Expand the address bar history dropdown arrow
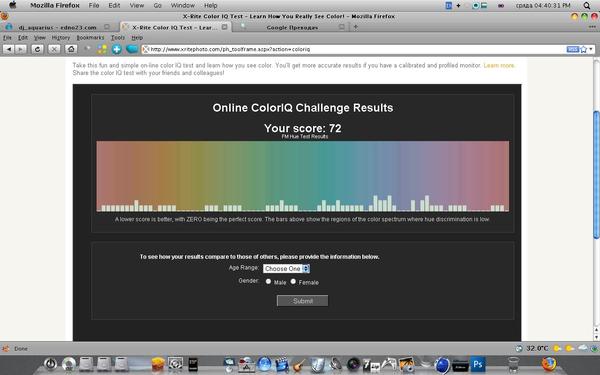Screen dimensions: 600x375 591,49
